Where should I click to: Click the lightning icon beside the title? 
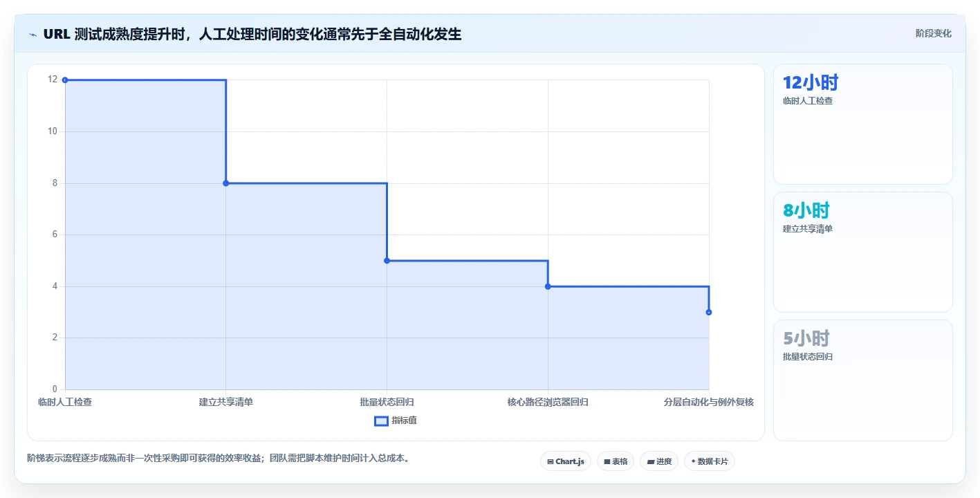(33, 34)
